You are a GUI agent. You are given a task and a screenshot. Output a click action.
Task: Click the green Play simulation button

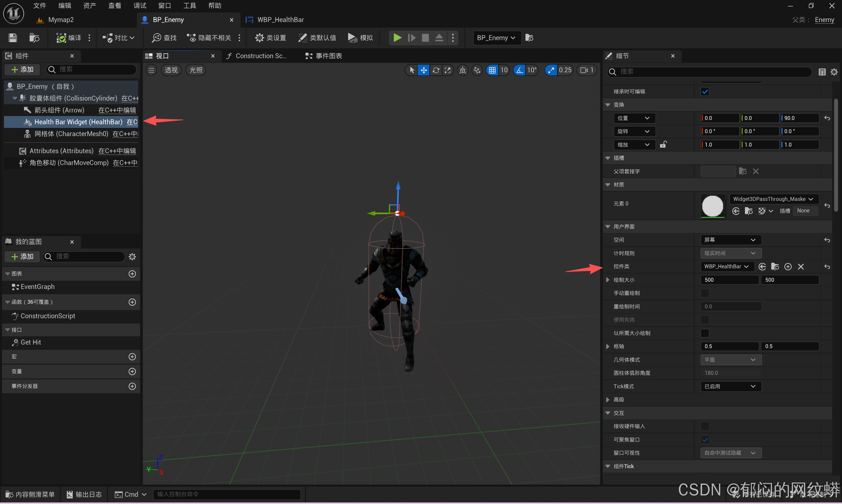coord(397,37)
